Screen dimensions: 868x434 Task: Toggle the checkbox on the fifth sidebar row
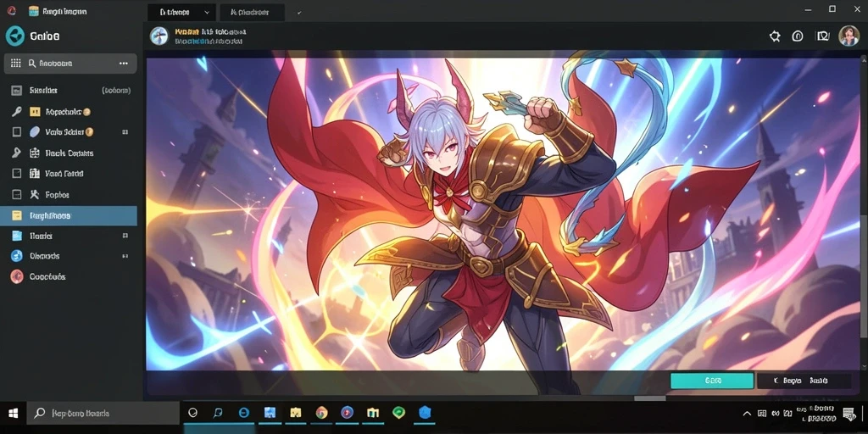[x=17, y=173]
